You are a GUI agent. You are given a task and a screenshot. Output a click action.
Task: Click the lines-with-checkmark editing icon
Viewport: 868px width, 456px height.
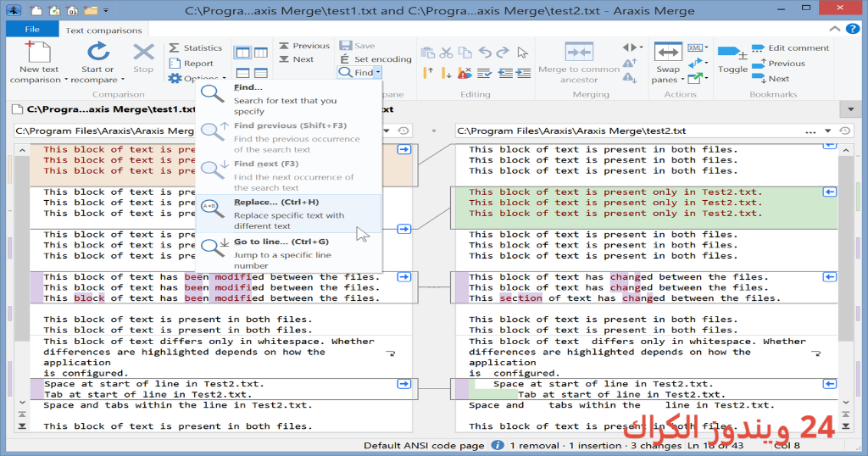point(484,73)
